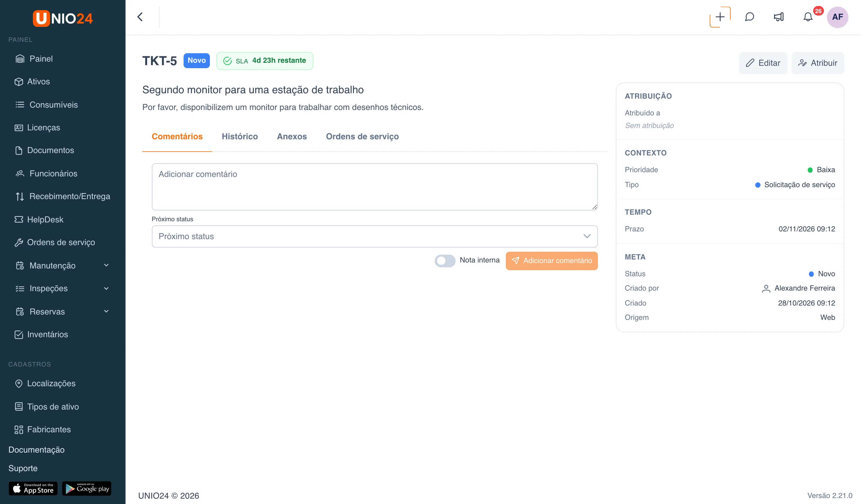This screenshot has width=861, height=504.
Task: Click the App Store download badge
Action: tap(33, 488)
